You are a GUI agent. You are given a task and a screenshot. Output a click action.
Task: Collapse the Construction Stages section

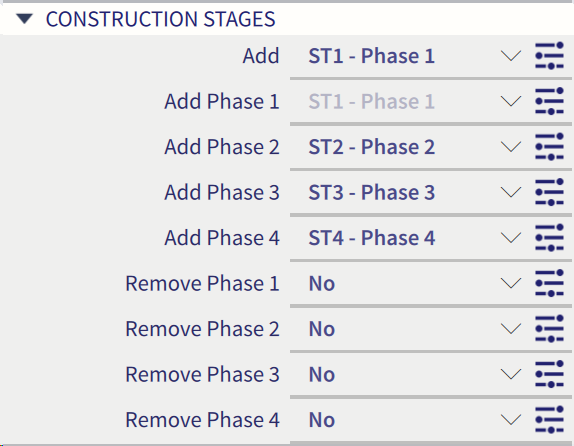pos(25,19)
